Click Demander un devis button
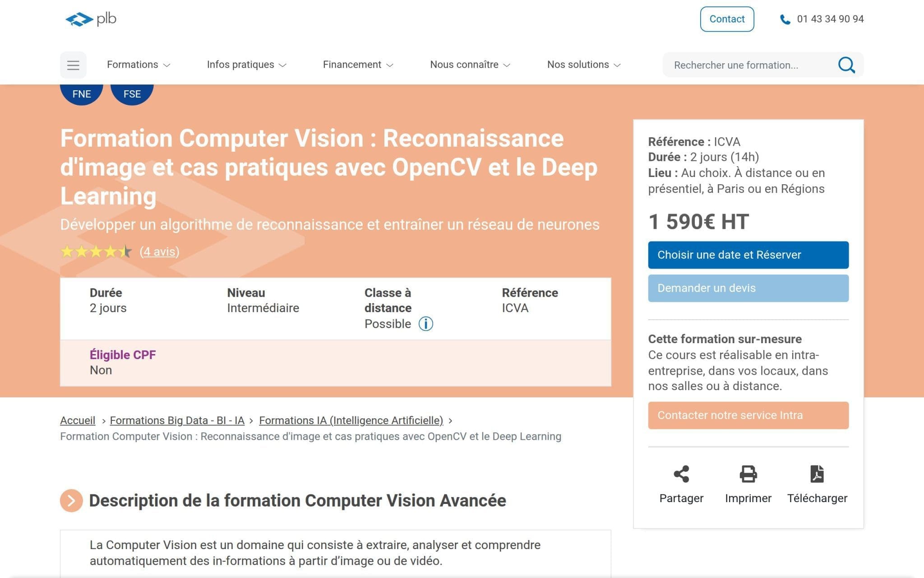The height and width of the screenshot is (578, 924). (748, 288)
